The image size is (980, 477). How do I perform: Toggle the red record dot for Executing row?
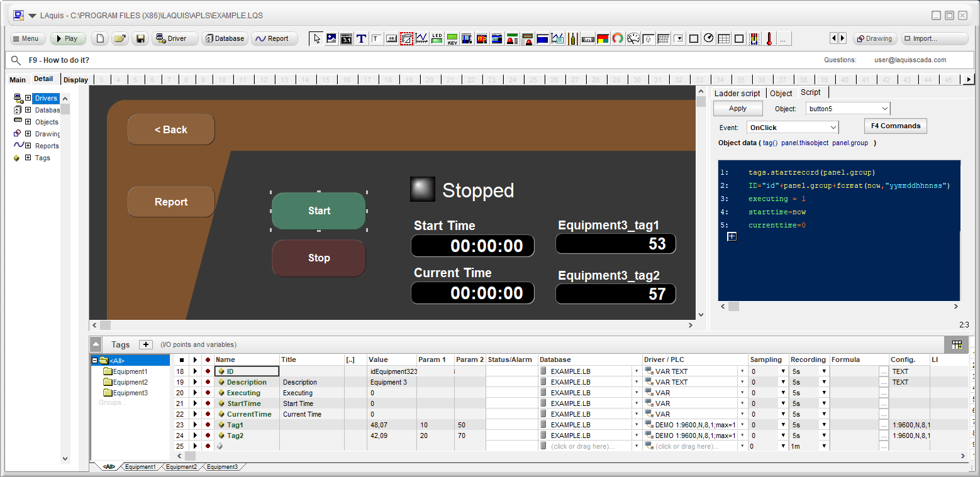pyautogui.click(x=208, y=393)
